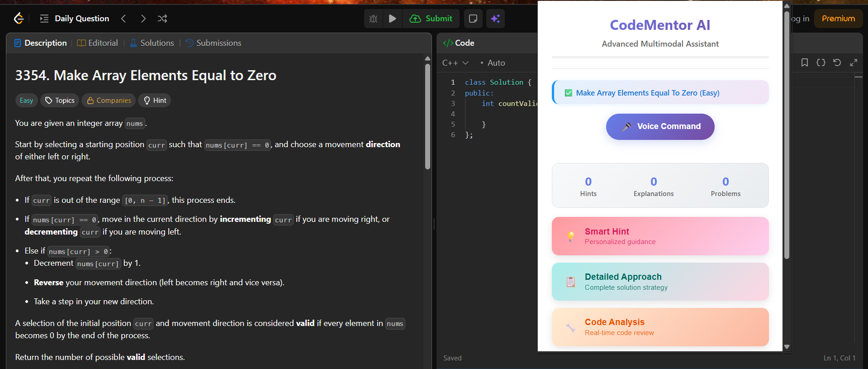Go to previous question arrow

(x=123, y=19)
